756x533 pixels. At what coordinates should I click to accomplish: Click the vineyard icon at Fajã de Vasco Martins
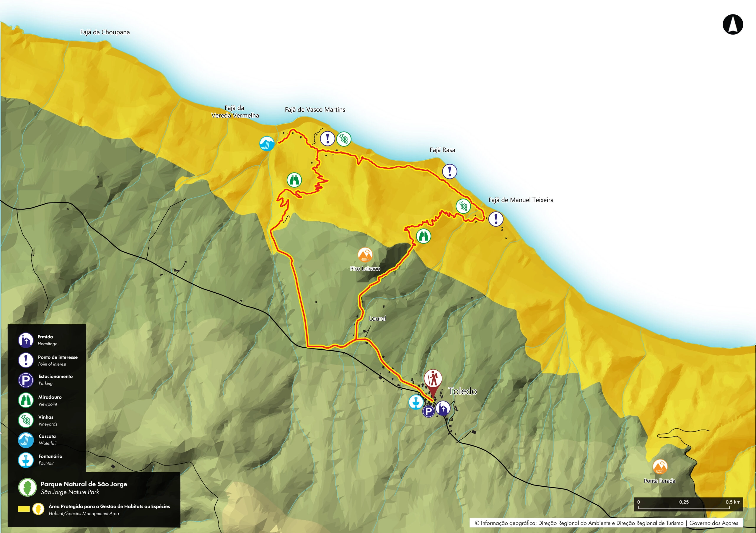click(x=344, y=139)
